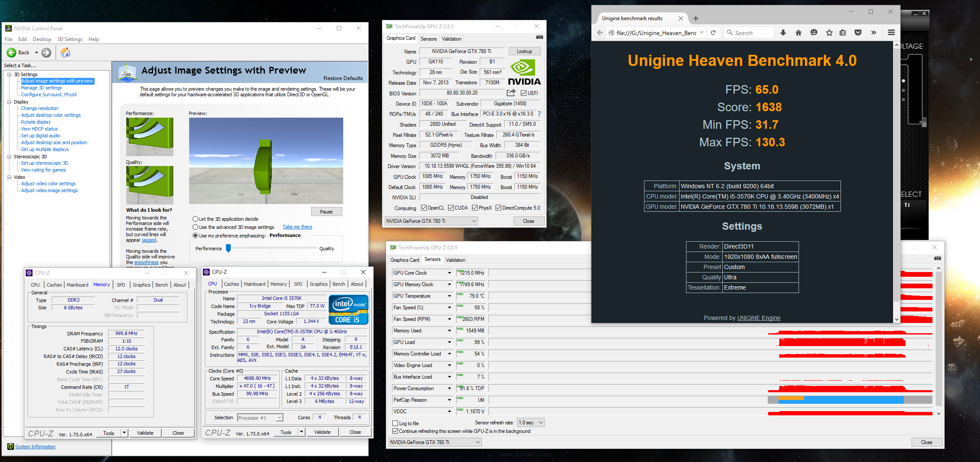
Task: Click the Firefox downloads arrow icon
Action: point(783,33)
